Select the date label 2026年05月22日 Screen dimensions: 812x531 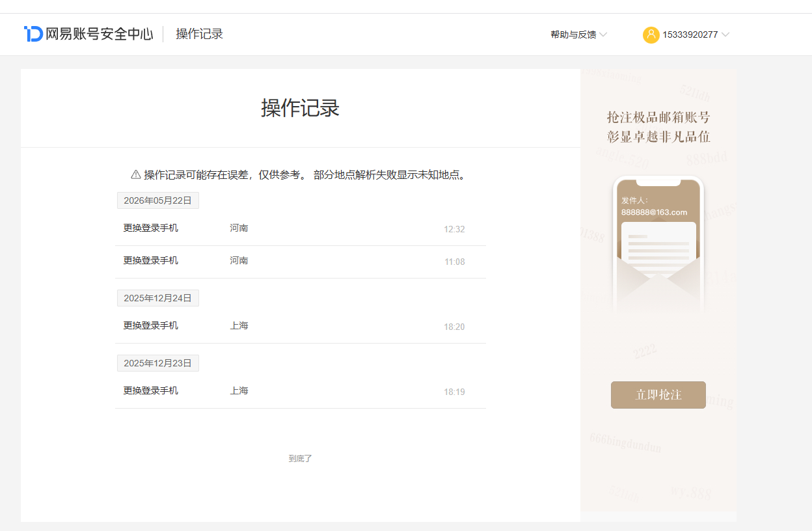pyautogui.click(x=158, y=200)
